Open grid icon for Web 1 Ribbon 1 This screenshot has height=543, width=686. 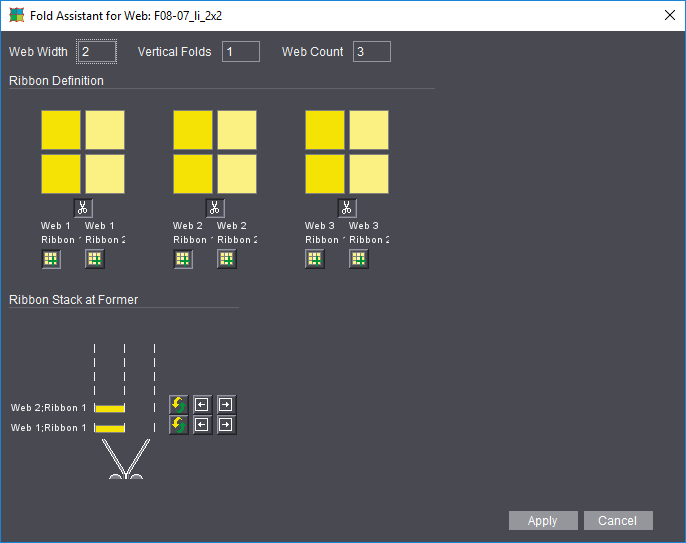[51, 259]
